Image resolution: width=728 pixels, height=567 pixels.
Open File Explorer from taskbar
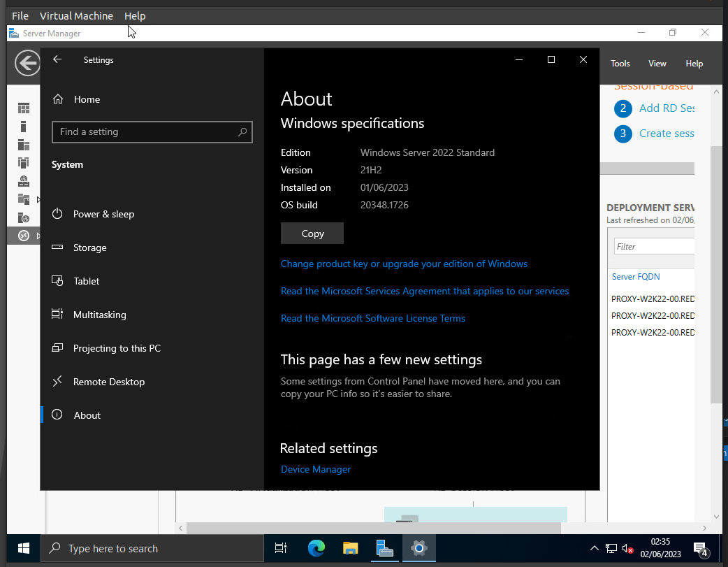click(x=351, y=549)
